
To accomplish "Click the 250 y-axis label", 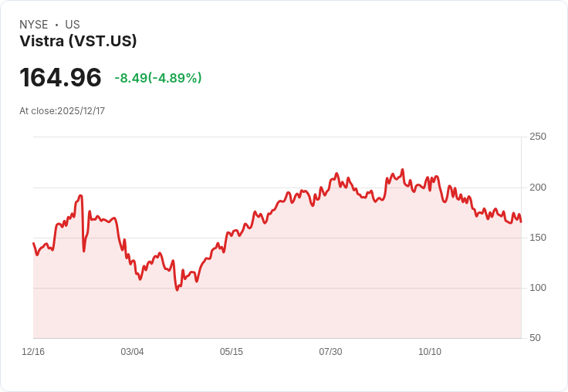I will click(538, 137).
